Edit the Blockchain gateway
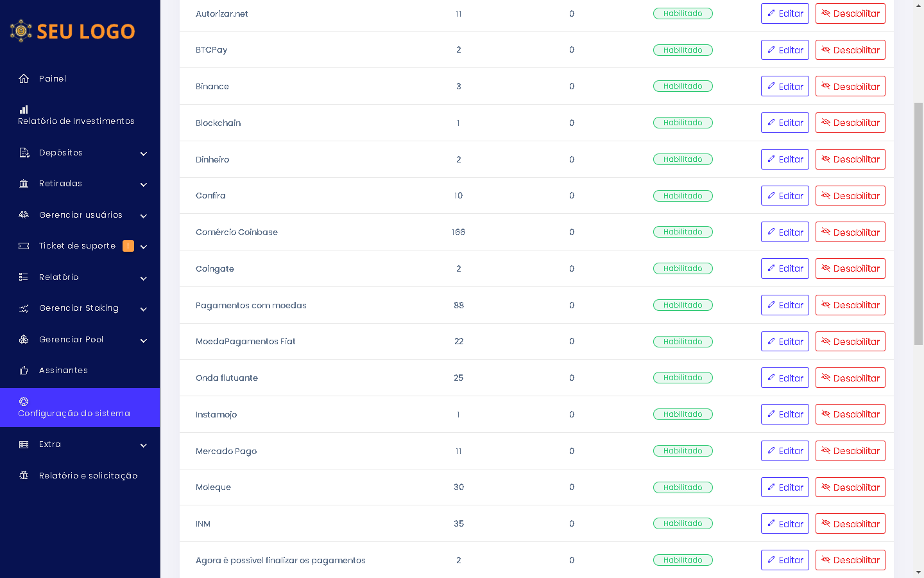The width and height of the screenshot is (924, 578). [x=785, y=123]
